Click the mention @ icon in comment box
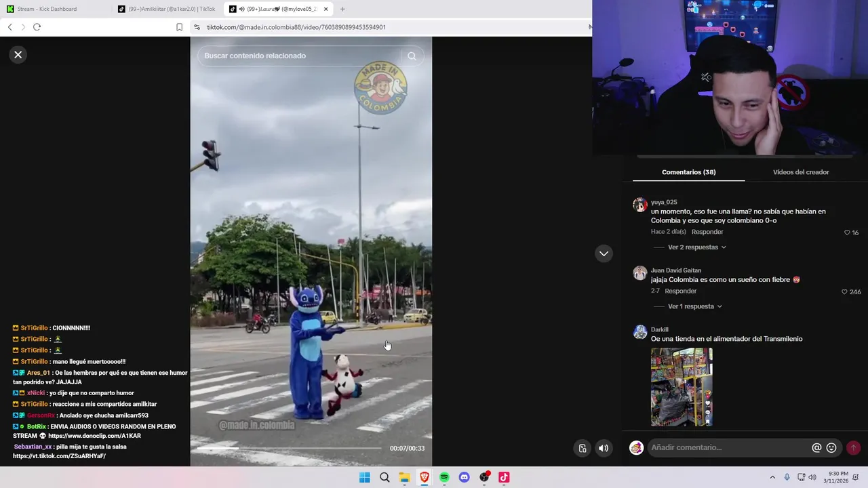 (816, 448)
